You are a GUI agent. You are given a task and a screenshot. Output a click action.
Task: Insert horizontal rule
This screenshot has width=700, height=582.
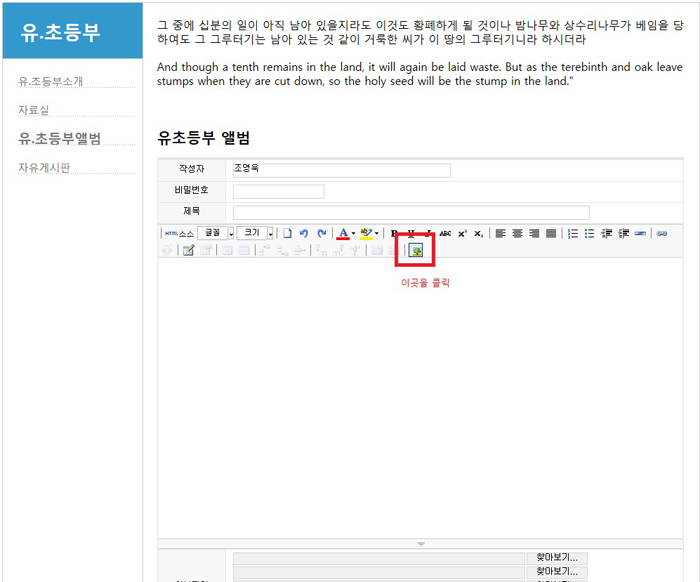640,233
